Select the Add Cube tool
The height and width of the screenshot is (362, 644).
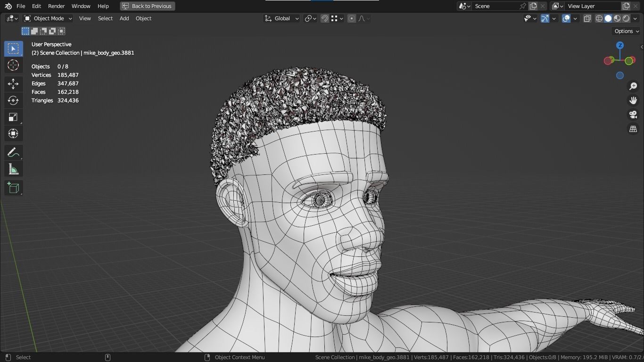click(13, 188)
